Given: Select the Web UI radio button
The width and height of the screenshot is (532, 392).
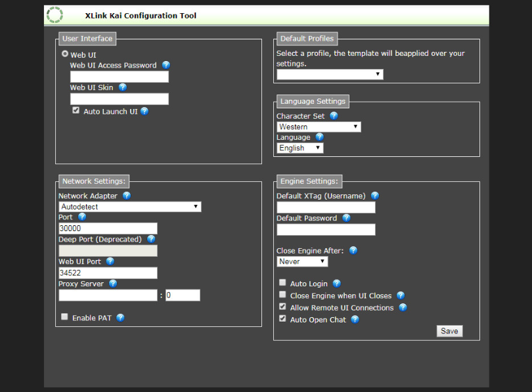Looking at the screenshot, I should [65, 54].
